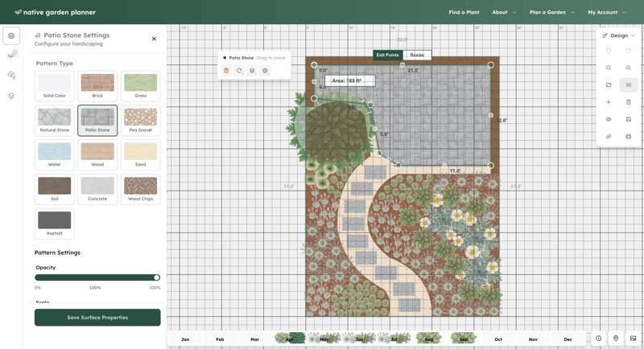Click Save Surface Properties button
The image size is (644, 349).
(97, 318)
